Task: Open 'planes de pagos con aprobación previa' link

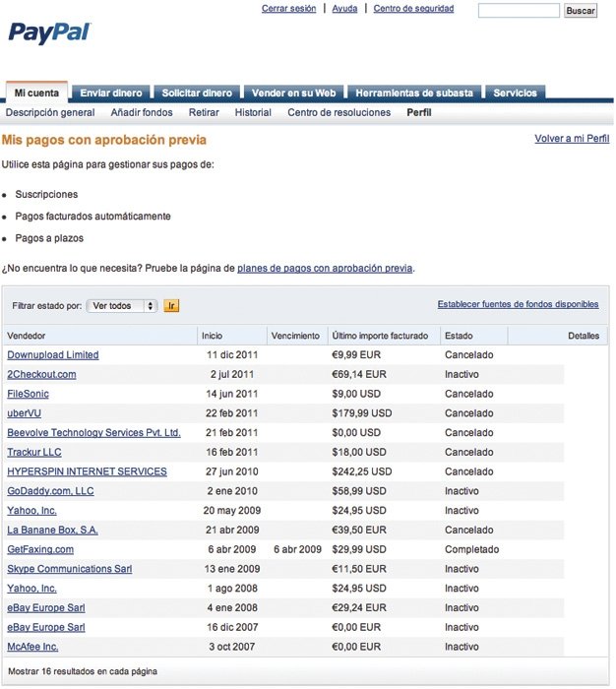Action: [325, 268]
